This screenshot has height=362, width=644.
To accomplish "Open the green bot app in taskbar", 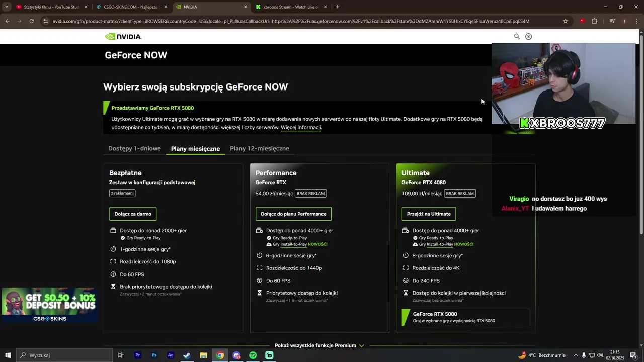I will (x=270, y=355).
